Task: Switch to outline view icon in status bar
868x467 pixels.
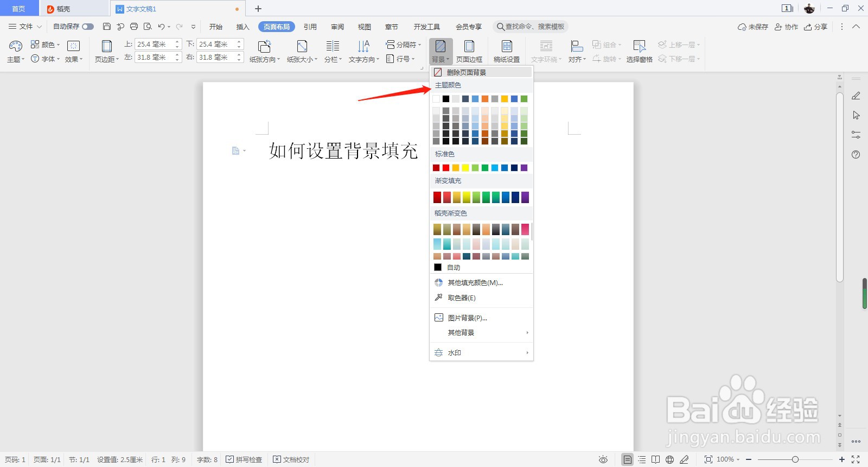Action: pos(642,459)
